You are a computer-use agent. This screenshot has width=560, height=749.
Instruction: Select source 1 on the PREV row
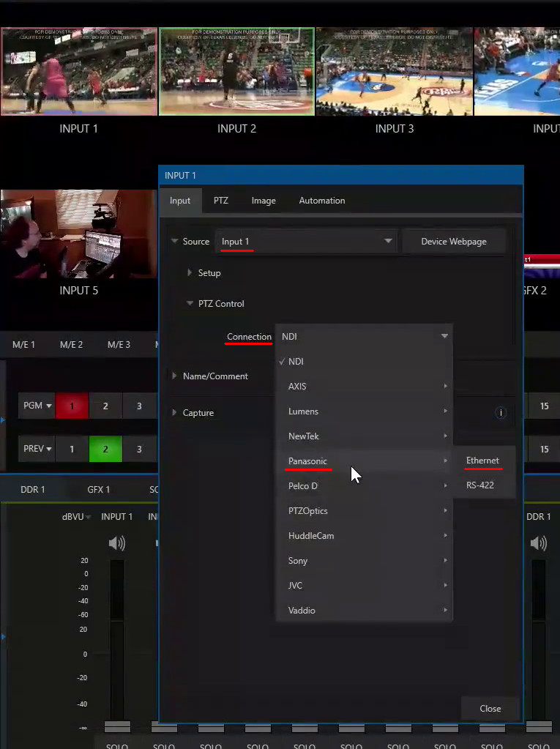[x=72, y=449]
